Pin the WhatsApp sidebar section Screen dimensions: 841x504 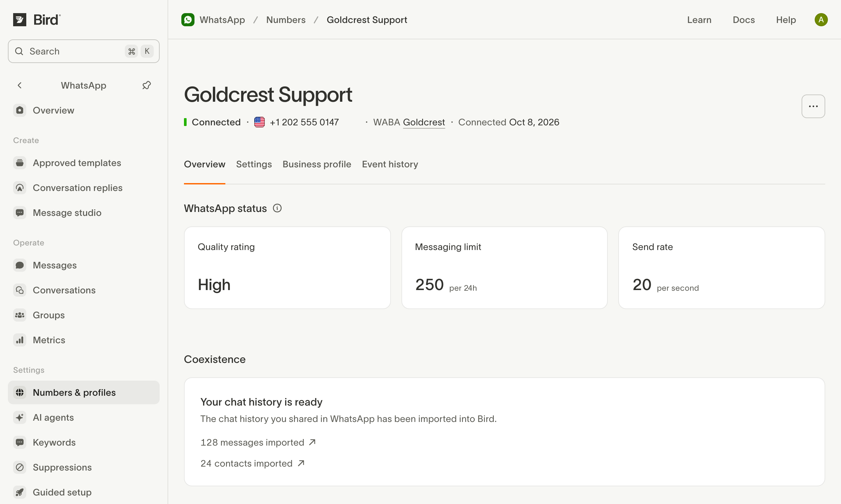[147, 85]
